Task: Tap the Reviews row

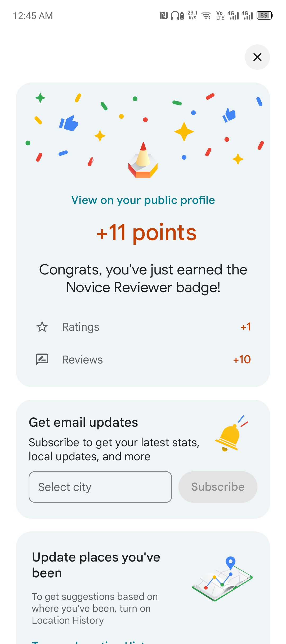Action: pos(143,360)
